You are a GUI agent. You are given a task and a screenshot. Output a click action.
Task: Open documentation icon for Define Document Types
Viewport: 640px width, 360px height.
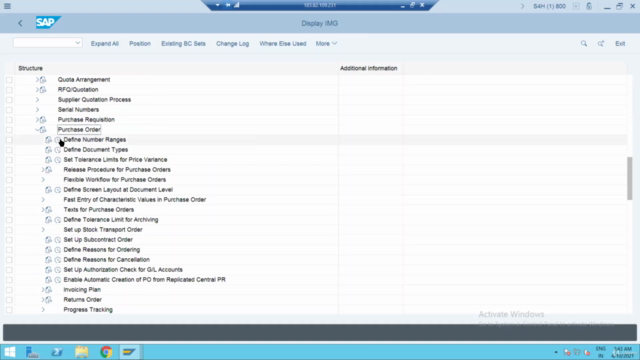tap(48, 150)
